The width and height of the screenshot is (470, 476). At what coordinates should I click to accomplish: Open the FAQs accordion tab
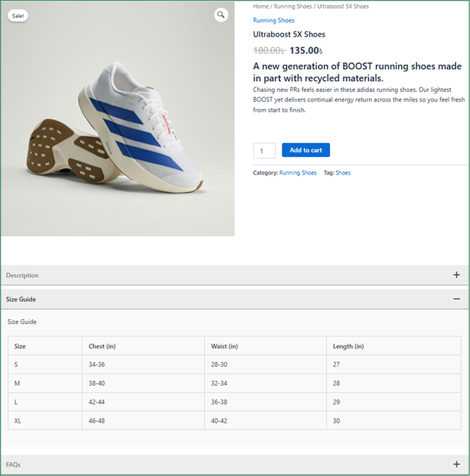(x=234, y=464)
